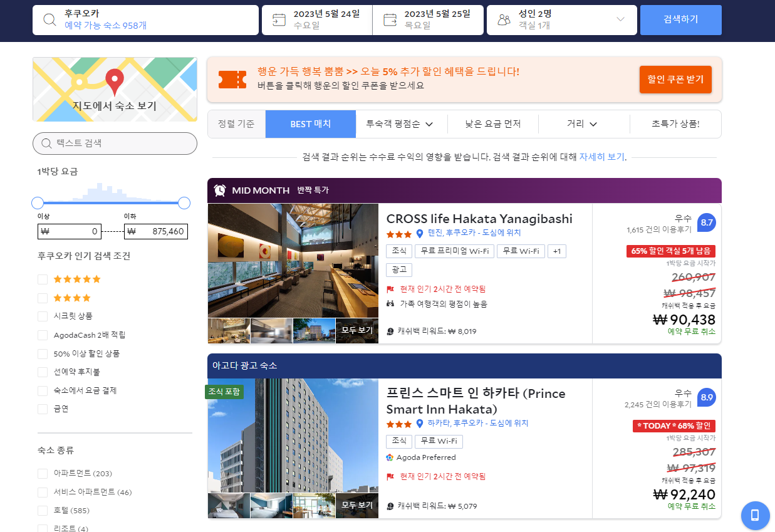Click the 후쿠오카 destination search field
775x532 pixels.
click(145, 20)
